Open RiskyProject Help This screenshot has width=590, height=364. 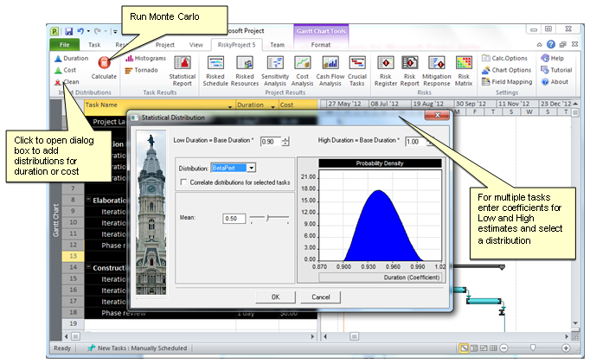pyautogui.click(x=553, y=58)
